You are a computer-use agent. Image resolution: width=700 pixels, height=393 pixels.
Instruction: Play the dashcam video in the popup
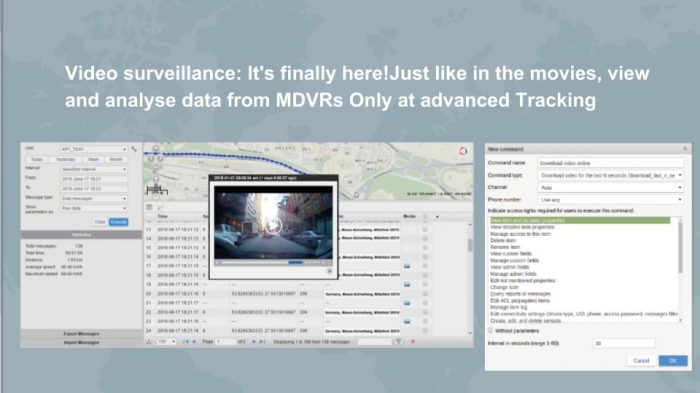pos(273,226)
